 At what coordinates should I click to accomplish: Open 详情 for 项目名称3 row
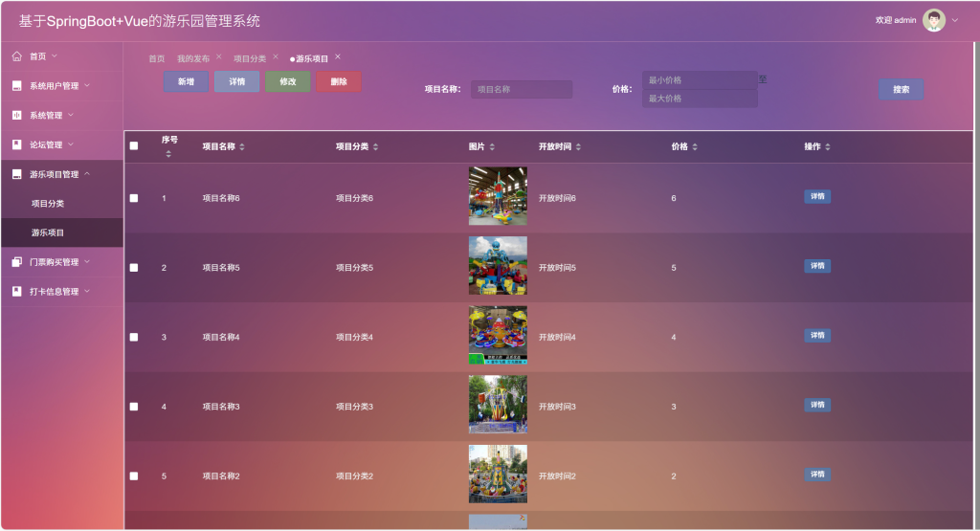817,404
